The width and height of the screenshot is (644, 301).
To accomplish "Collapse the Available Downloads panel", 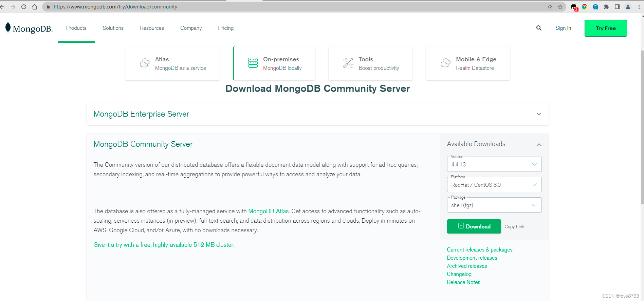I will point(539,145).
